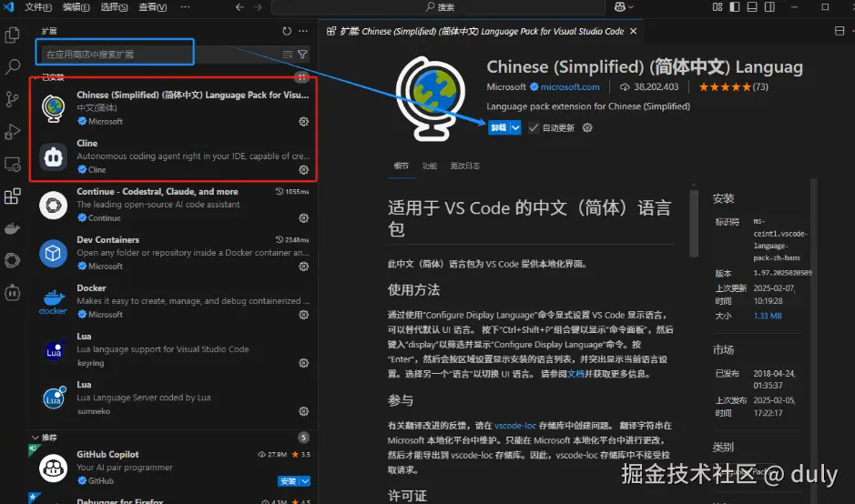The height and width of the screenshot is (504, 855).
Task: Open Run and Debug view
Action: tap(12, 132)
